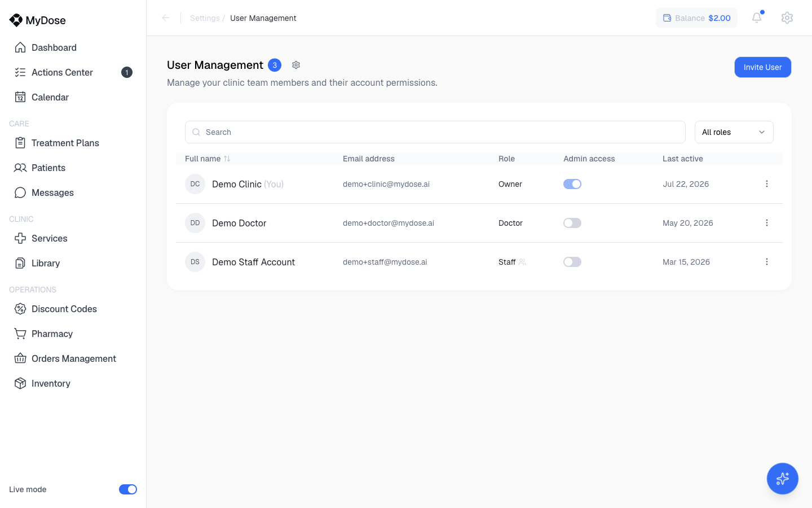This screenshot has width=812, height=508.
Task: Open Orders Management basket icon
Action: (x=20, y=358)
